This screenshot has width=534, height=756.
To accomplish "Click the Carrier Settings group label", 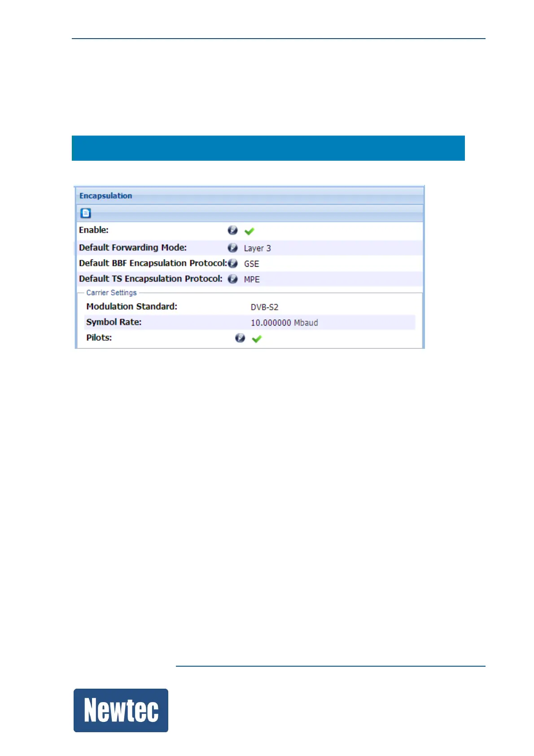I will [x=111, y=293].
